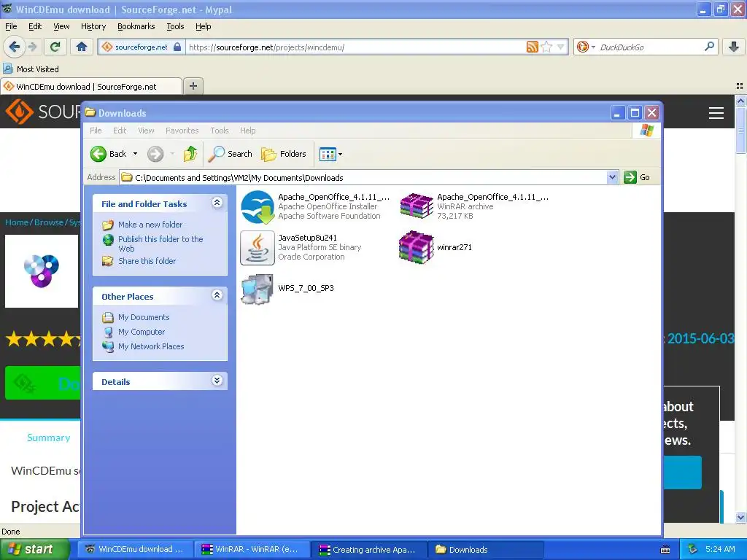Open the Summary tab on SourceForge page
The height and width of the screenshot is (560, 747).
[49, 437]
